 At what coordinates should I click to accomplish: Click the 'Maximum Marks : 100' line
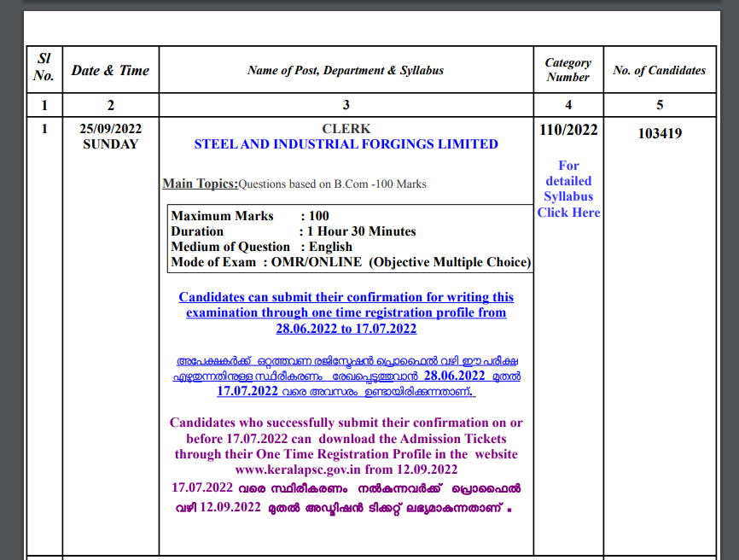pos(250,216)
